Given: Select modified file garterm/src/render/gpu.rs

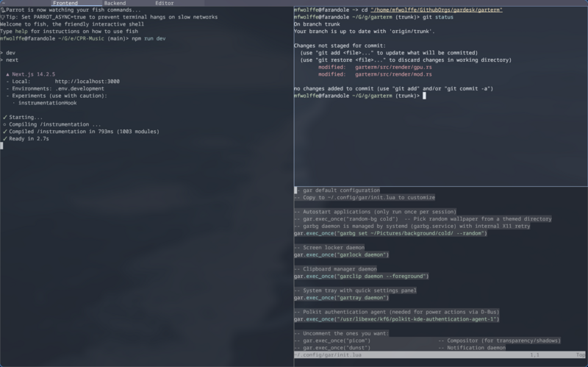Looking at the screenshot, I should pyautogui.click(x=393, y=67).
